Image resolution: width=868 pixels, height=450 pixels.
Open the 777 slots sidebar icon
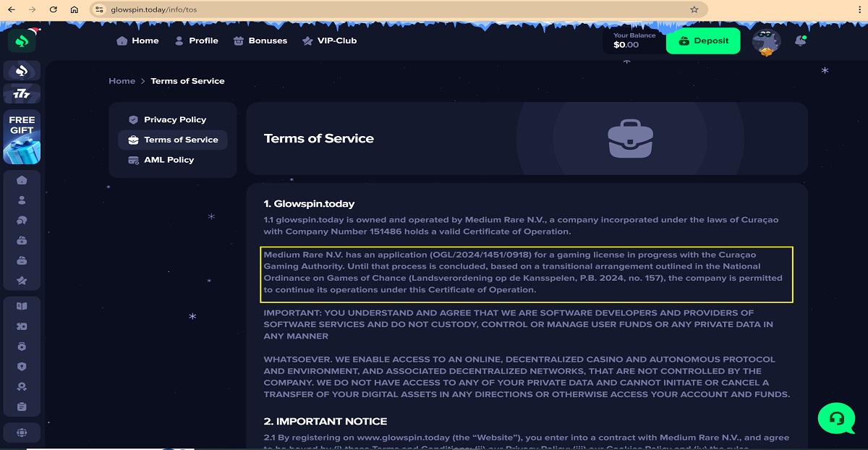point(22,93)
